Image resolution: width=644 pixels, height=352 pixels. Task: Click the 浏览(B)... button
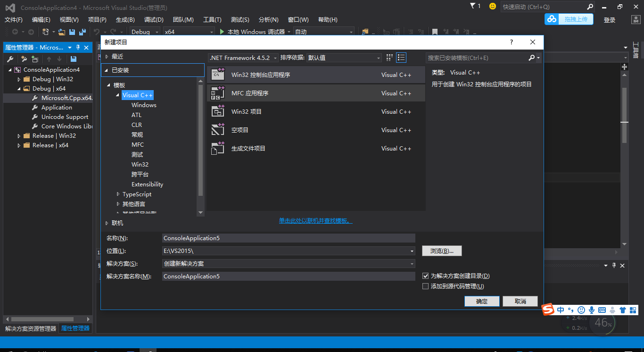pos(442,251)
